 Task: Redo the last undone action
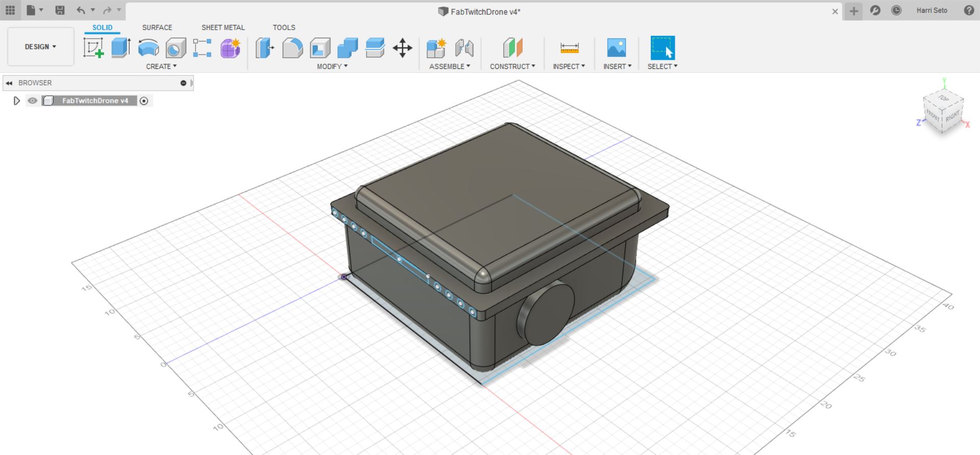[107, 10]
